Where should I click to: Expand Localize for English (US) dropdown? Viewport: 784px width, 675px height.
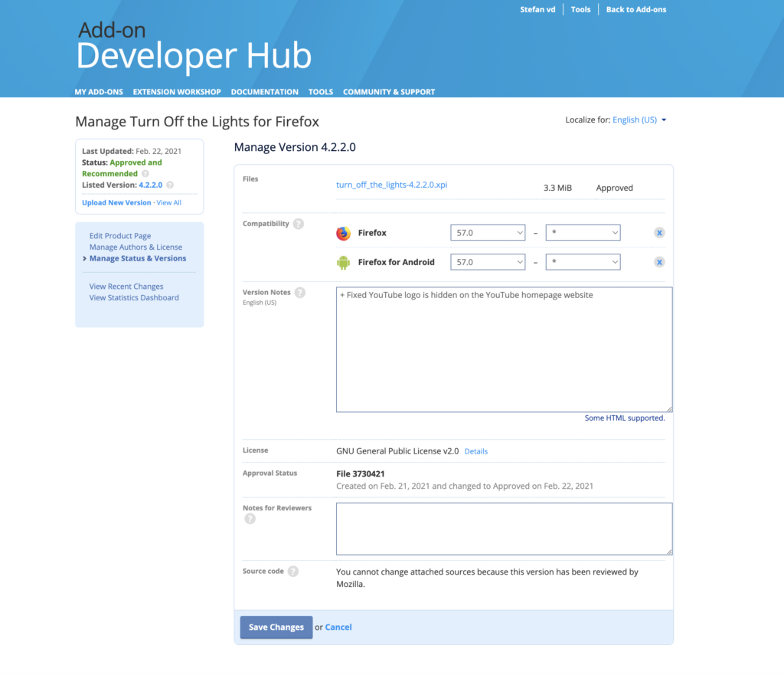639,120
